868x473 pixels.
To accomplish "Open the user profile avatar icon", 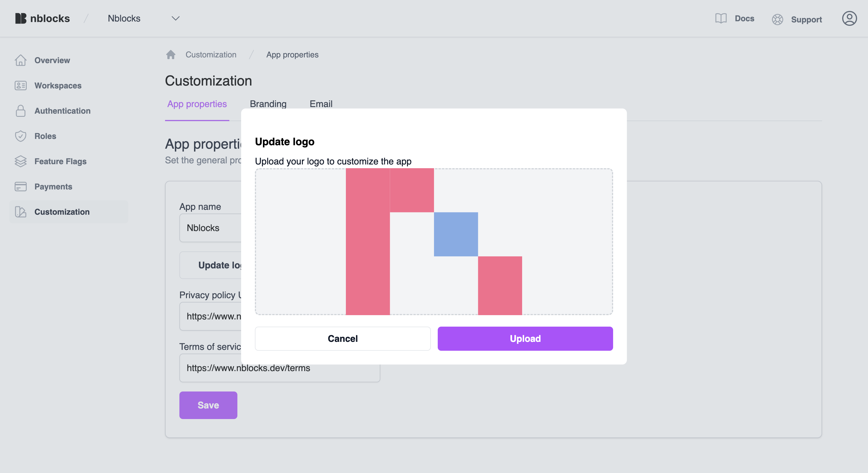I will pyautogui.click(x=849, y=18).
